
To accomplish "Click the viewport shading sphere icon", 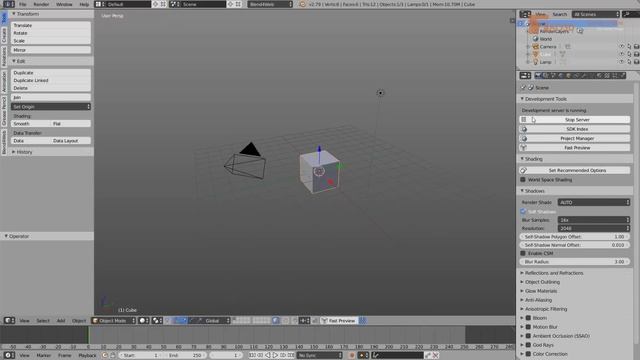I will pyautogui.click(x=143, y=321).
